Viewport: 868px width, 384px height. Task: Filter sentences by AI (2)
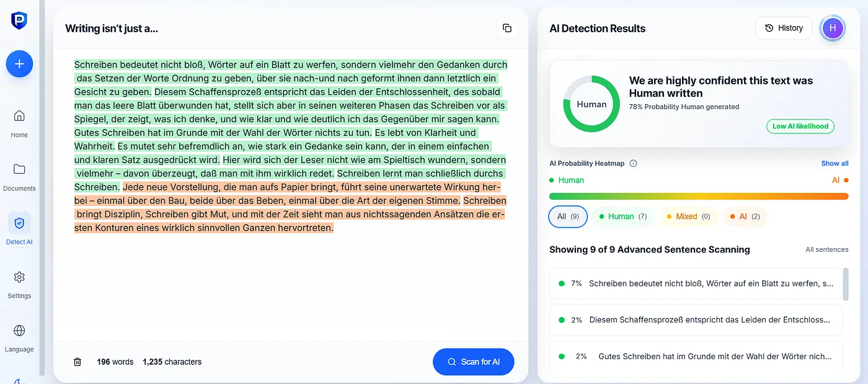click(745, 217)
